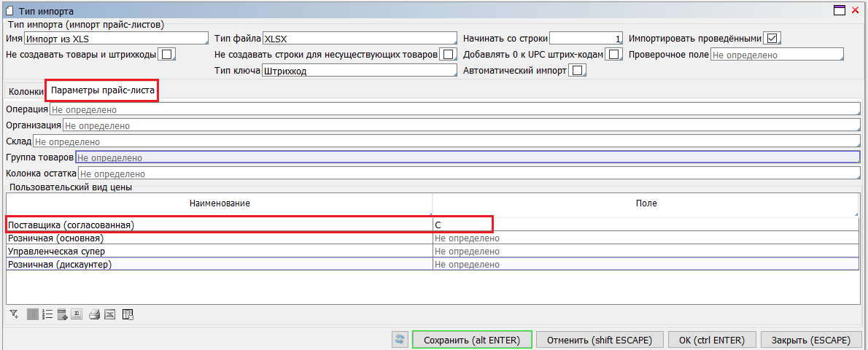868x350 pixels.
Task: Switch to the "Колонки" tab
Action: click(26, 92)
